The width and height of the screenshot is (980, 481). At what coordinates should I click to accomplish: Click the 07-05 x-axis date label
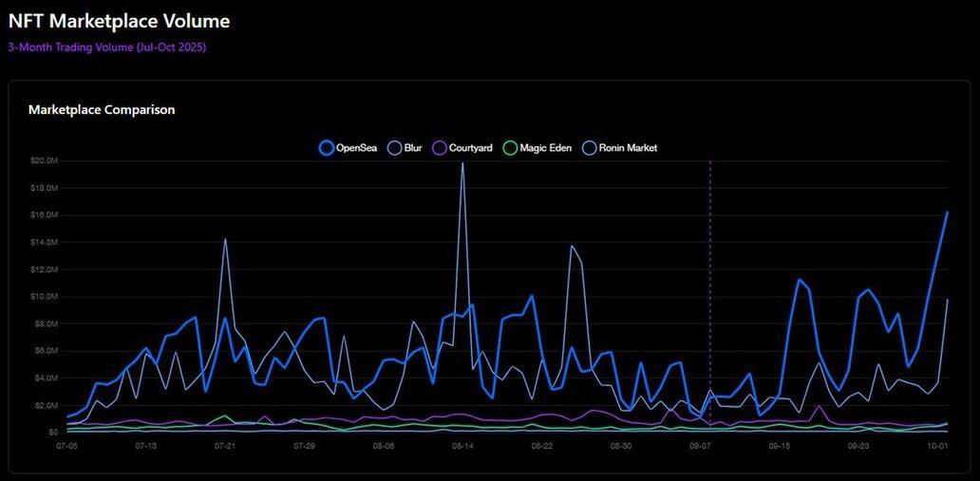click(x=67, y=444)
